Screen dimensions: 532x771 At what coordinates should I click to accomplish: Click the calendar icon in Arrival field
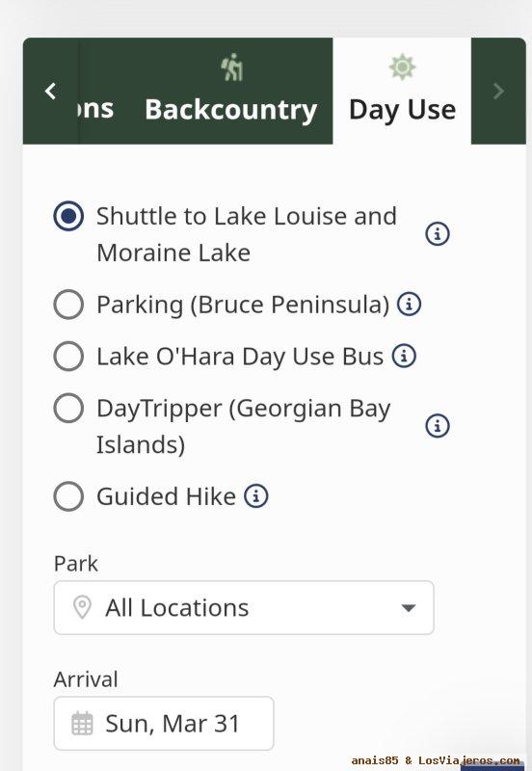click(x=82, y=724)
